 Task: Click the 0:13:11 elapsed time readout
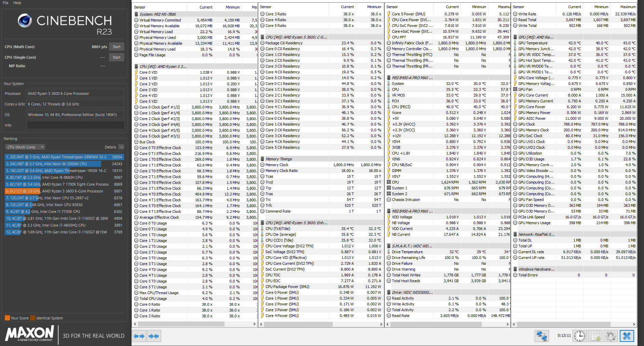(x=564, y=335)
